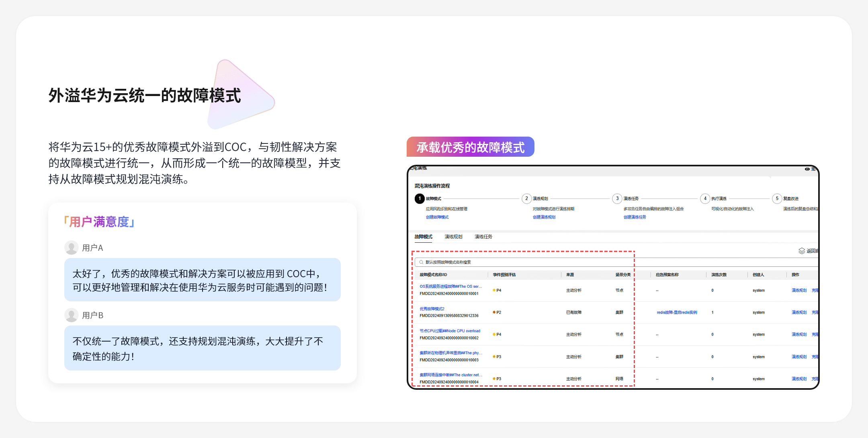The width and height of the screenshot is (868, 438).
Task: Click the avatar icon for 用户B
Action: (x=72, y=315)
